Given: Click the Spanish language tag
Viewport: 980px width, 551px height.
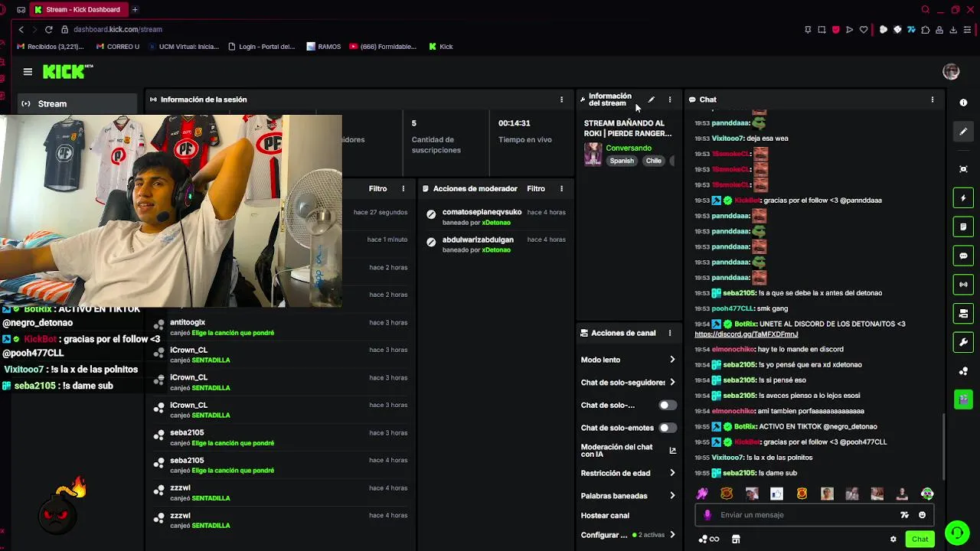Looking at the screenshot, I should point(622,161).
